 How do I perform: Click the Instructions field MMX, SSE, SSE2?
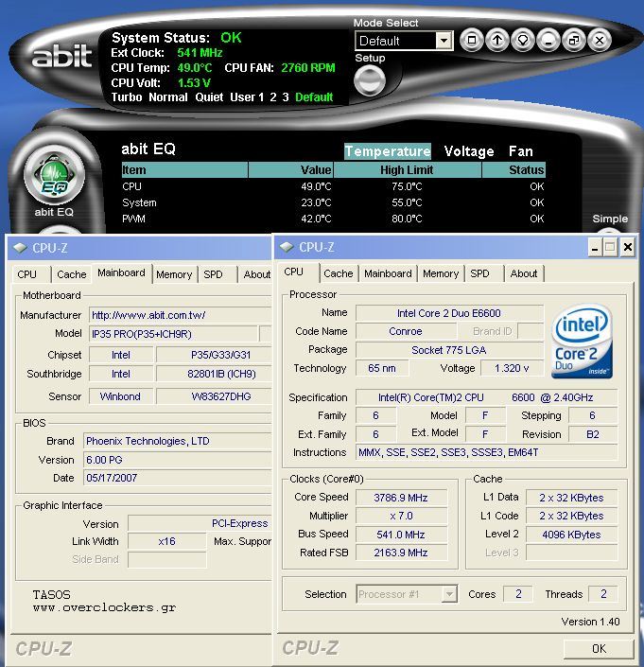(x=486, y=452)
